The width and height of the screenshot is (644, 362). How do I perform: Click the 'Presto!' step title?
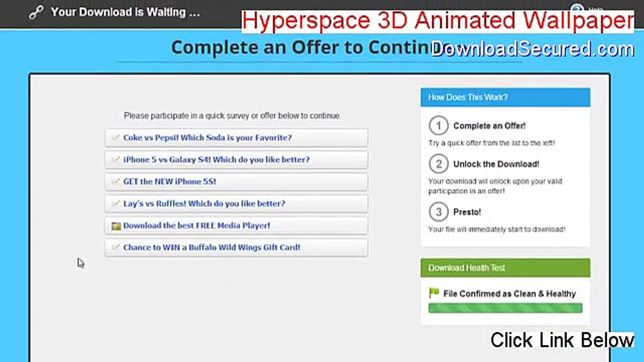[467, 212]
